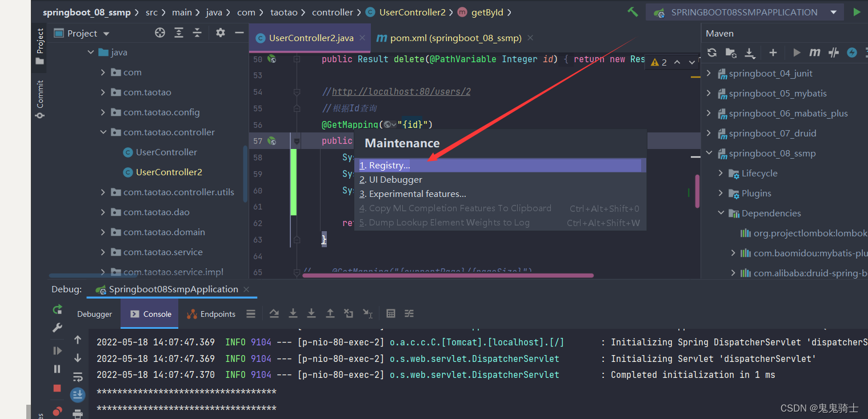Hide the Project tool window
The width and height of the screenshot is (868, 419).
click(x=239, y=33)
